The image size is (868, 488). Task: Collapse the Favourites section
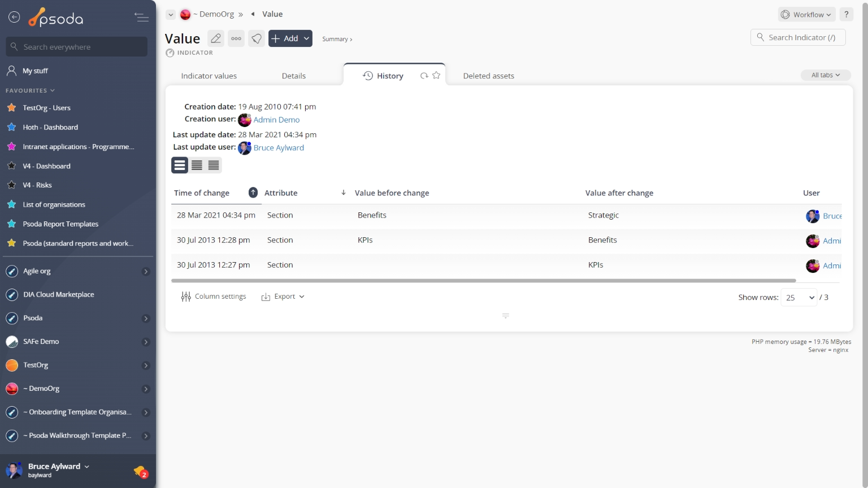point(30,90)
